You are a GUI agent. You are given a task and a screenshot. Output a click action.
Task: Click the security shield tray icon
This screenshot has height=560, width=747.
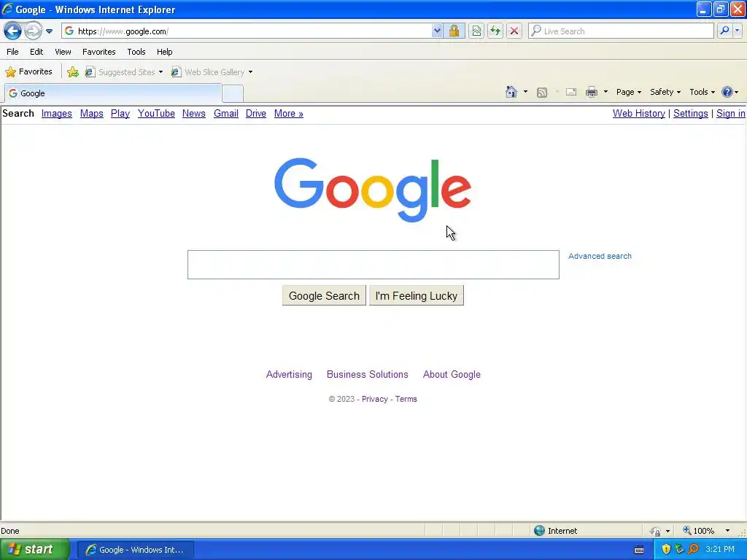[x=666, y=549]
